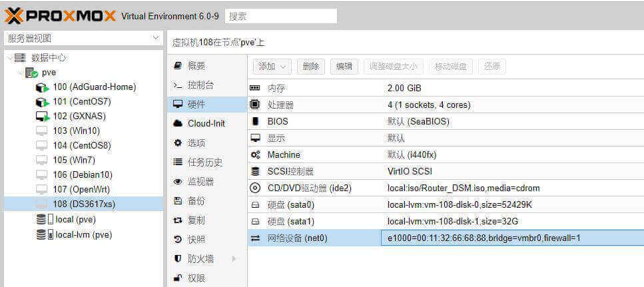Click the memory icon in hardware list
The image size is (644, 287).
[255, 88]
